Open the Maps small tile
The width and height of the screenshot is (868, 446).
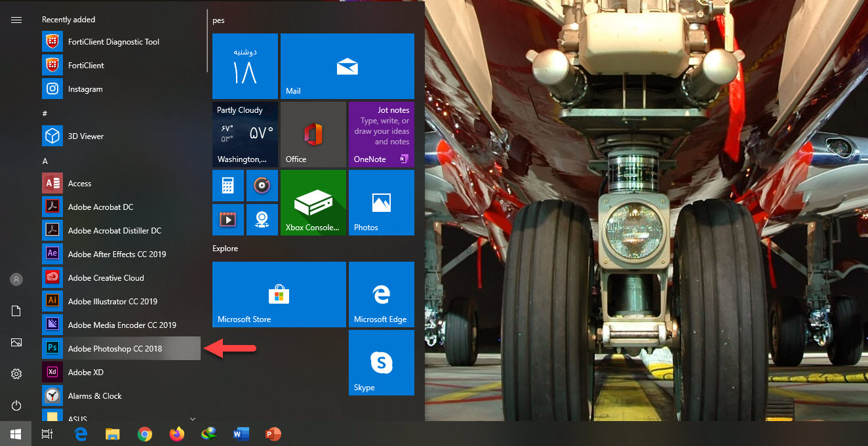tap(262, 220)
